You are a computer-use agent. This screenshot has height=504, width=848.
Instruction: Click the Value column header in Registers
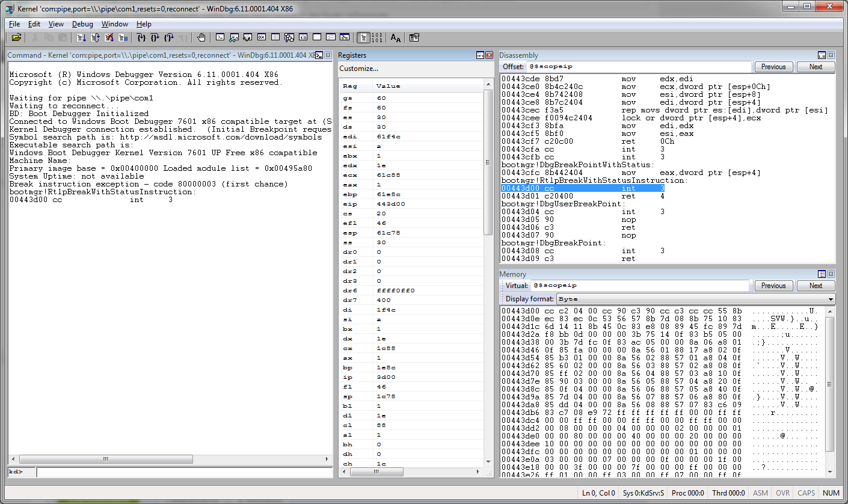click(428, 86)
